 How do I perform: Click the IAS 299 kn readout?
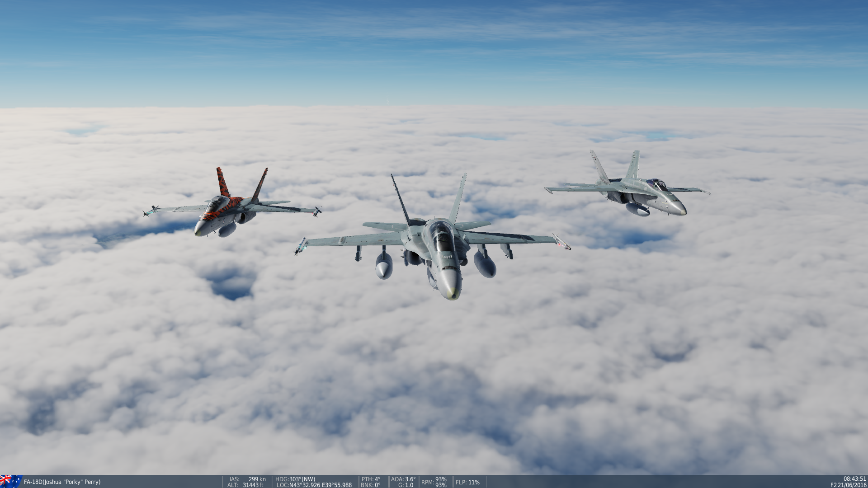(x=248, y=479)
